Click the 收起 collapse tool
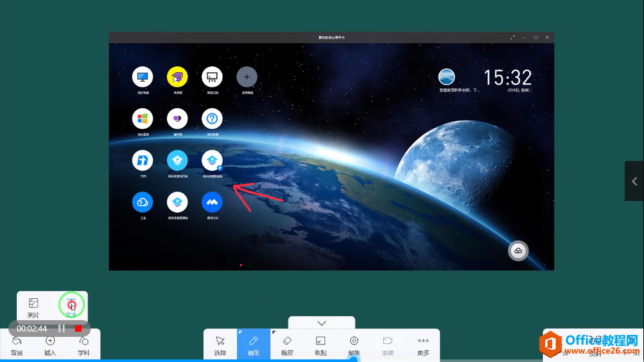The image size is (644, 362). click(320, 345)
